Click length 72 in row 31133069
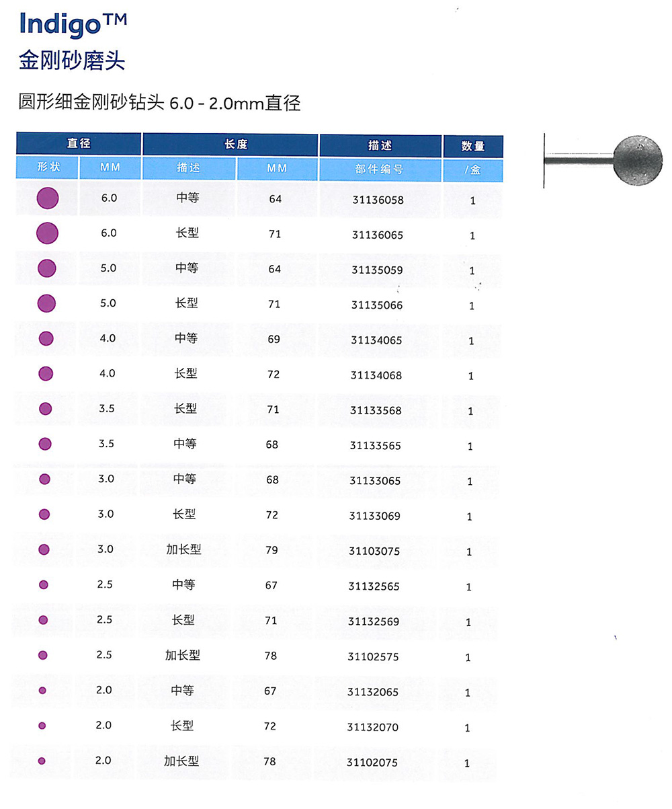 coord(272,515)
